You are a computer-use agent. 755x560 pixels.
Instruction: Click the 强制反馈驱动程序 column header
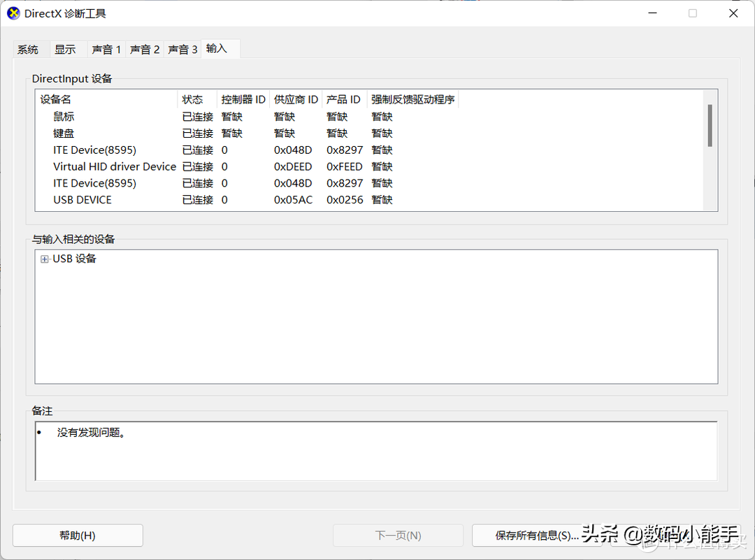pyautogui.click(x=412, y=99)
